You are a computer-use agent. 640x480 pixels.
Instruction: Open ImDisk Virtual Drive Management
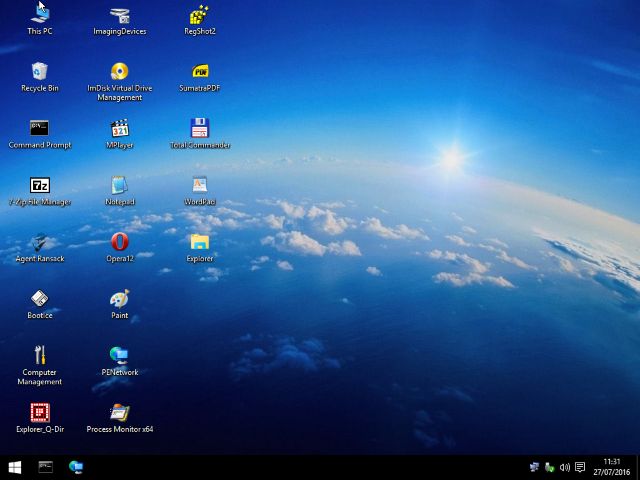pyautogui.click(x=120, y=72)
